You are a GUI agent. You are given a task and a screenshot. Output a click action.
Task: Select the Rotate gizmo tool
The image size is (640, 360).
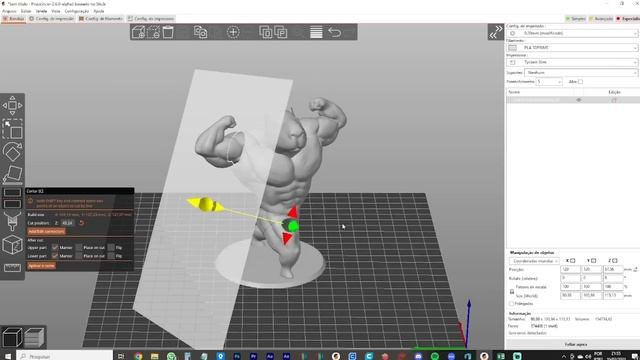click(x=12, y=152)
